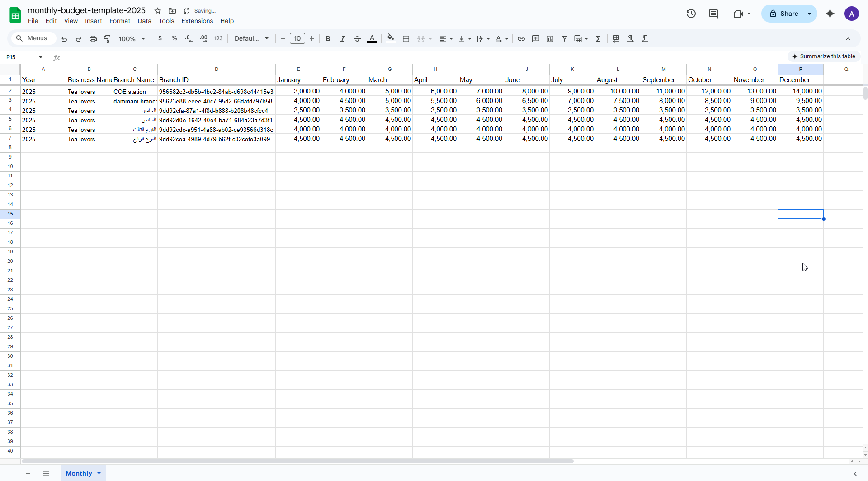Open the Share options dropdown arrow

click(810, 14)
